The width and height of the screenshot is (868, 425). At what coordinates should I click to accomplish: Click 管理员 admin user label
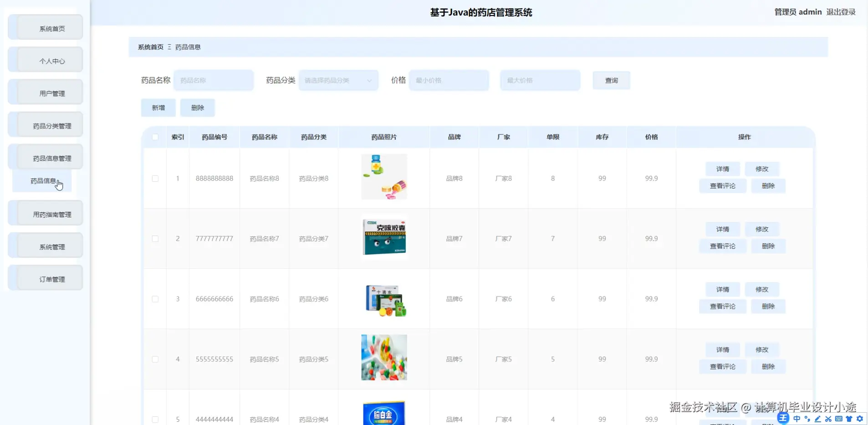pyautogui.click(x=798, y=12)
